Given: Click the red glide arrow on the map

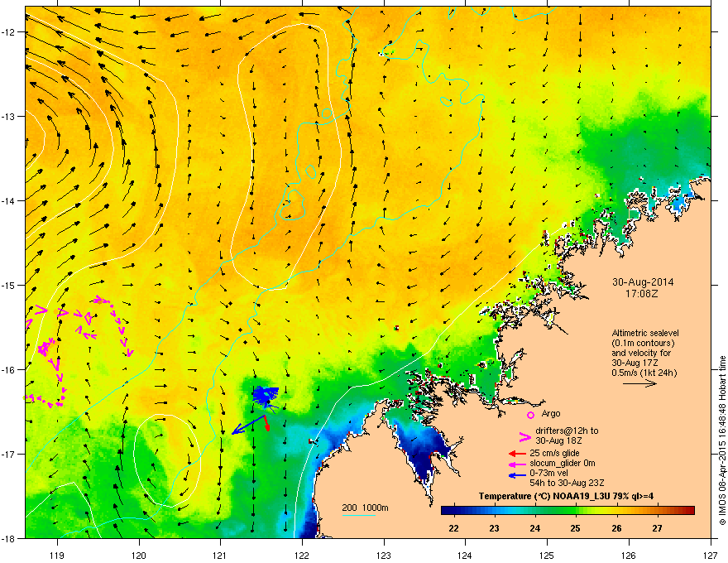Looking at the screenshot, I should click(266, 423).
